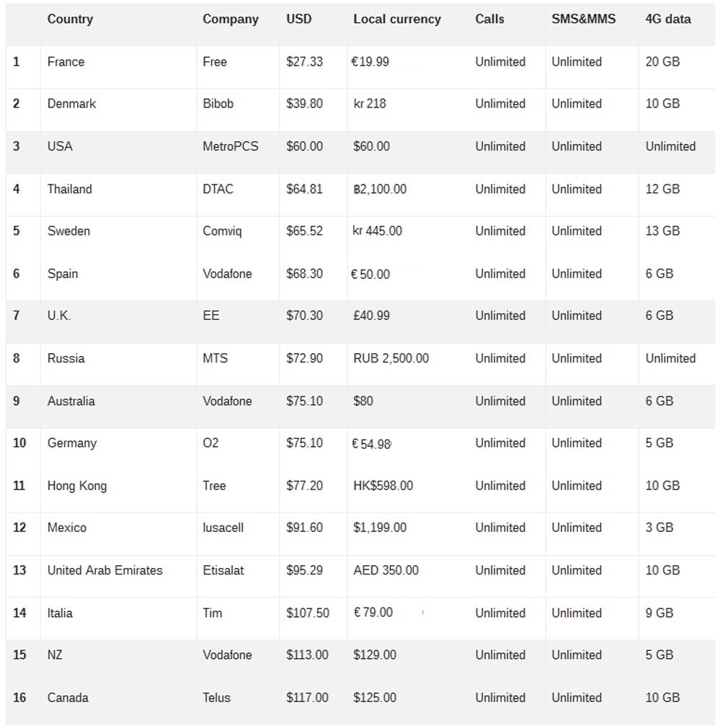
Task: Select the Comviq company cell
Action: (x=222, y=231)
